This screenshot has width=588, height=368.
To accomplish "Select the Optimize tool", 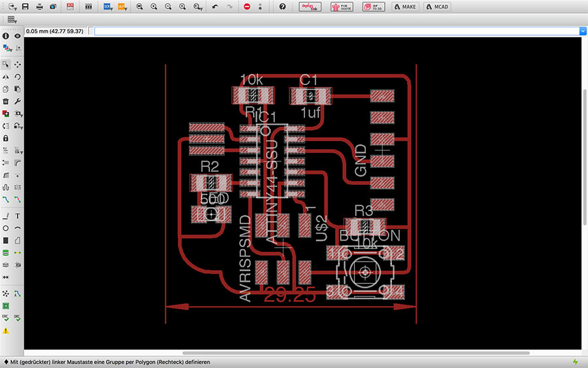I will [x=17, y=175].
